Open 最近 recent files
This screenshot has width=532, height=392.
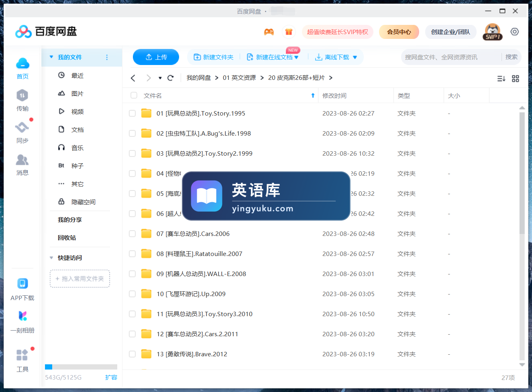coord(77,75)
